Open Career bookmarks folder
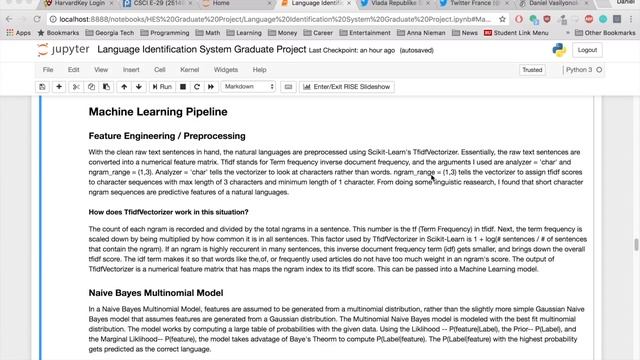The height and width of the screenshot is (360, 640). (x=318, y=33)
